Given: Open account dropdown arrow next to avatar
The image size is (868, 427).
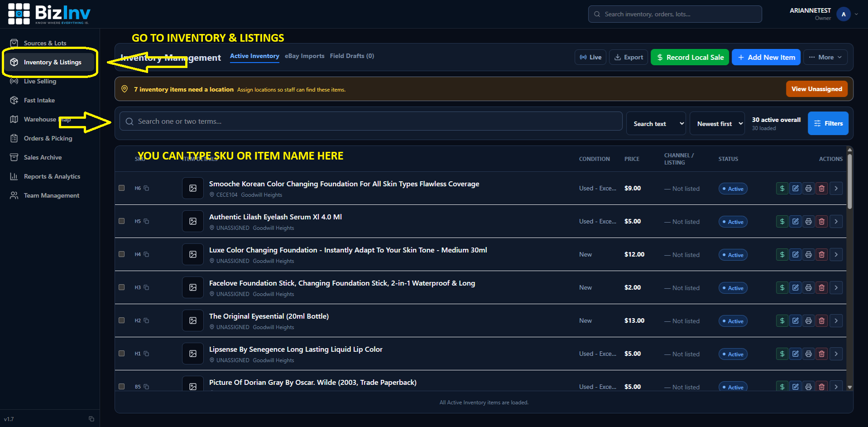Looking at the screenshot, I should (x=856, y=14).
